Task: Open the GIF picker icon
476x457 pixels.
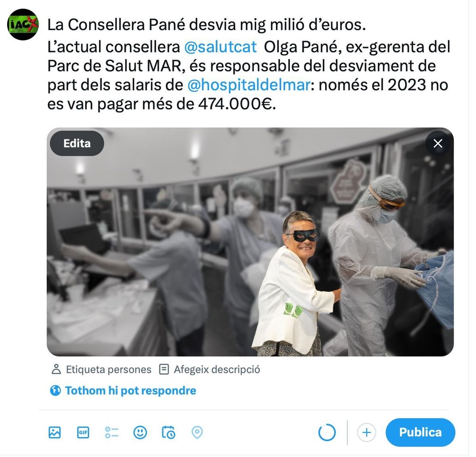Action: [83, 432]
